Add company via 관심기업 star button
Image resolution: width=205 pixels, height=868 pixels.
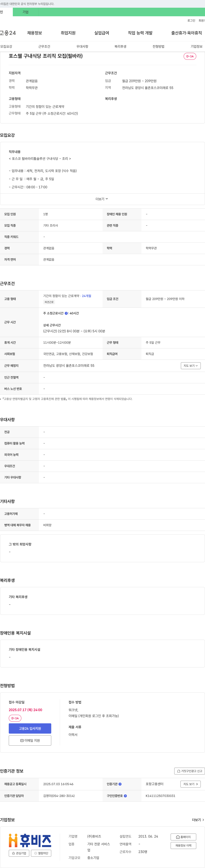pyautogui.click(x=19, y=853)
